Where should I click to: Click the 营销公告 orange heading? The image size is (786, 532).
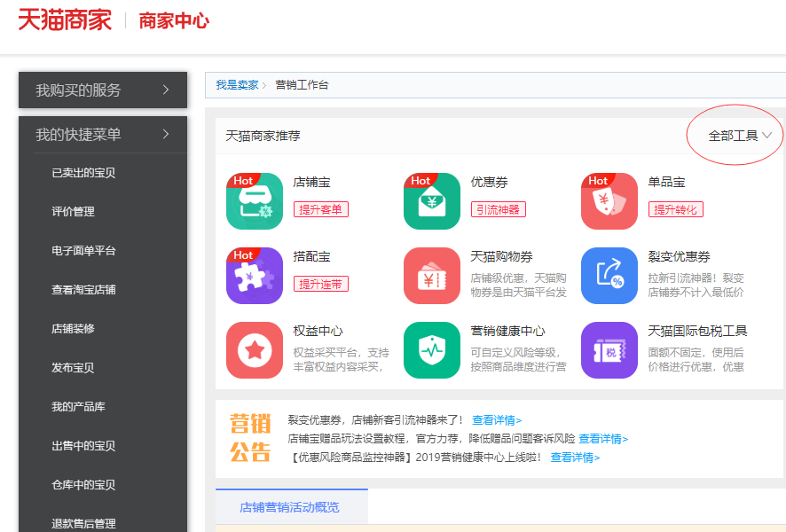pyautogui.click(x=250, y=438)
